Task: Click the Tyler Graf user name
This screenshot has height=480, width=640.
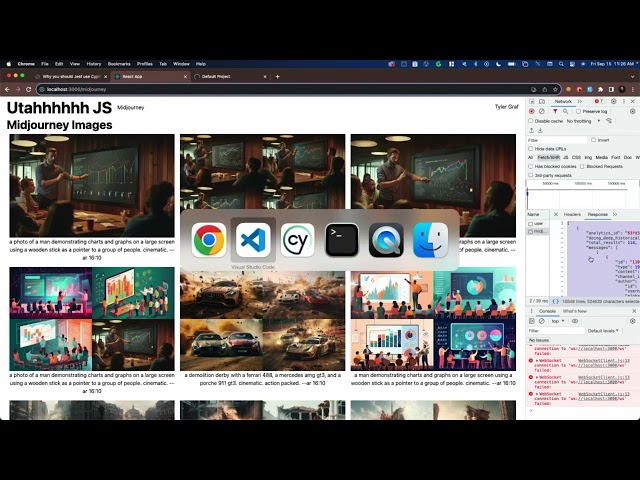Action: 507,107
